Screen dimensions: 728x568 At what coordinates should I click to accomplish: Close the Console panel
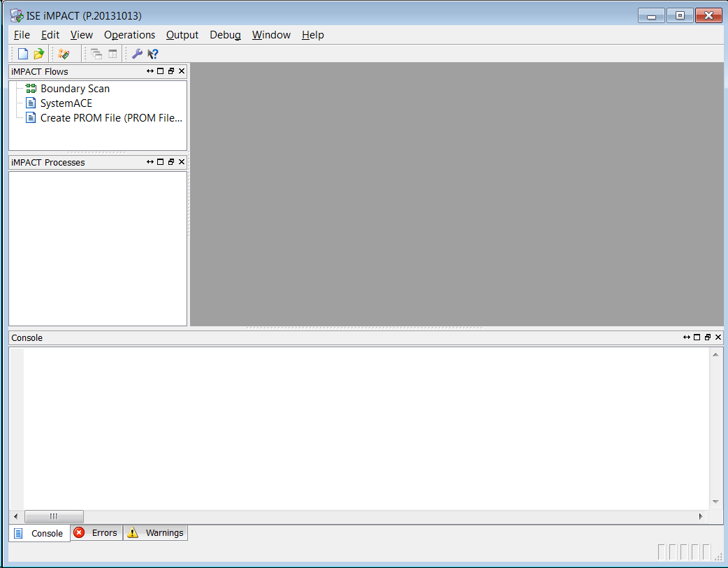tap(718, 337)
